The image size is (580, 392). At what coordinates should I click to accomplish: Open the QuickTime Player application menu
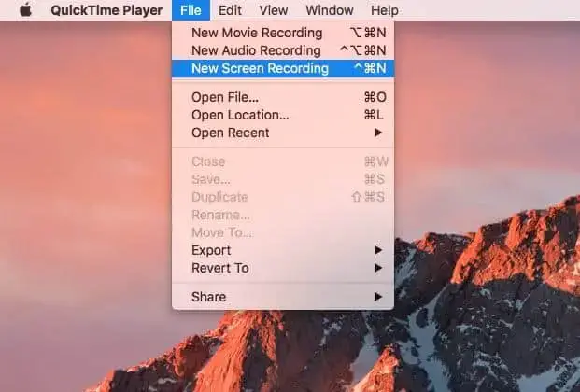click(x=106, y=10)
